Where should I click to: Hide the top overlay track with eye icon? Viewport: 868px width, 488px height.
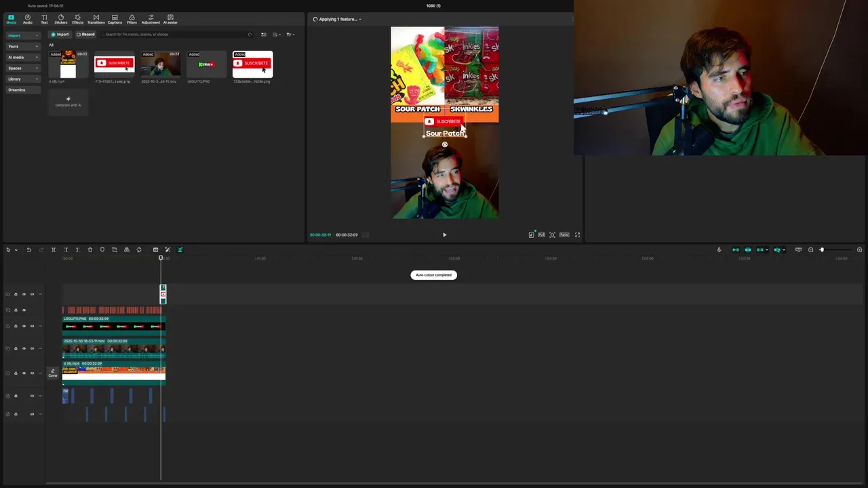click(x=24, y=294)
